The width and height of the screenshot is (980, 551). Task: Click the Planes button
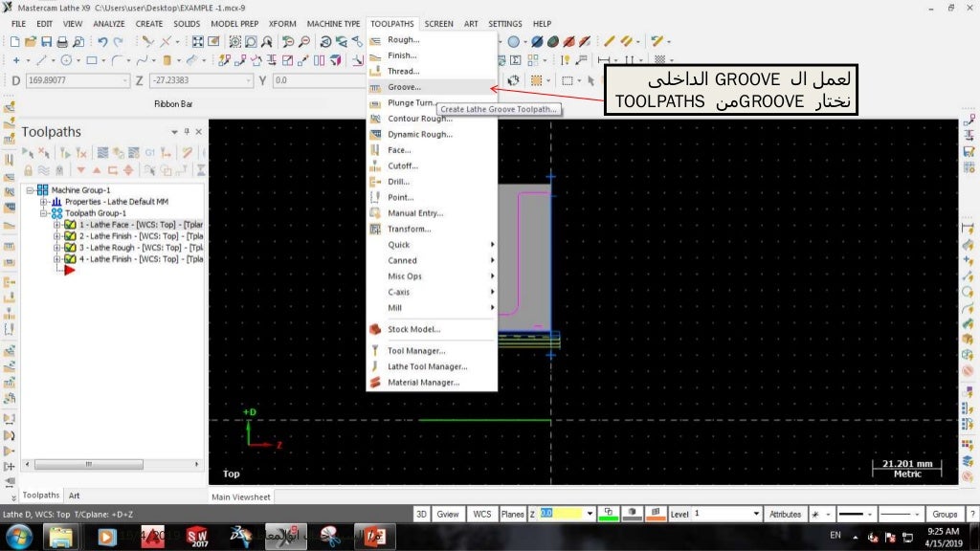click(513, 514)
